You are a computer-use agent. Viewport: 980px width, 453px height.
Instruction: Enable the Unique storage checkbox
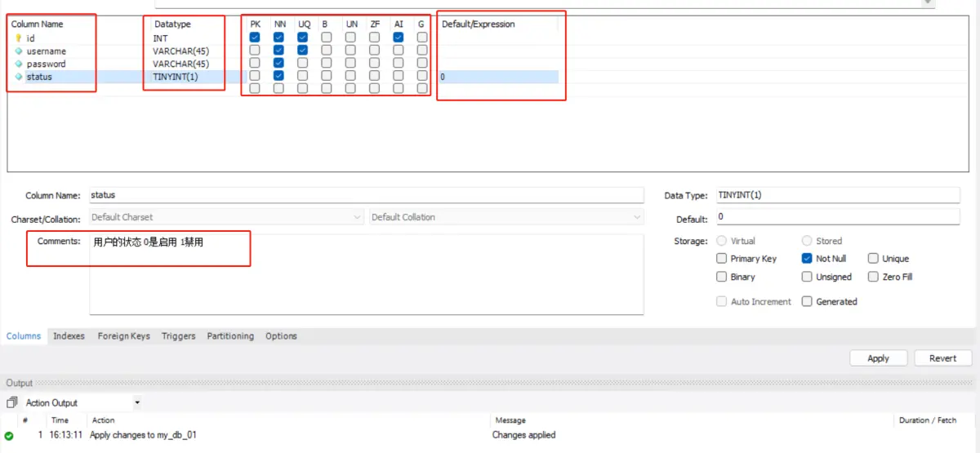point(873,259)
